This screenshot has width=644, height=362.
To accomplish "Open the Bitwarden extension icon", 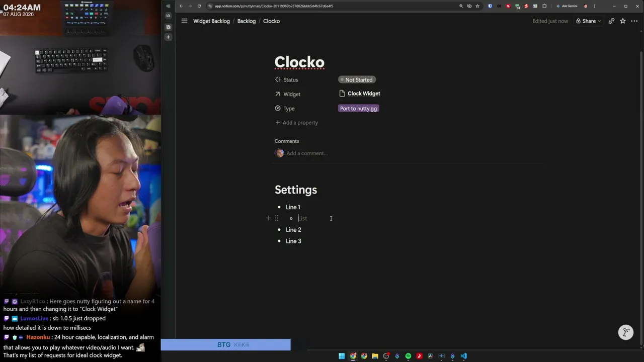I will (x=490, y=6).
